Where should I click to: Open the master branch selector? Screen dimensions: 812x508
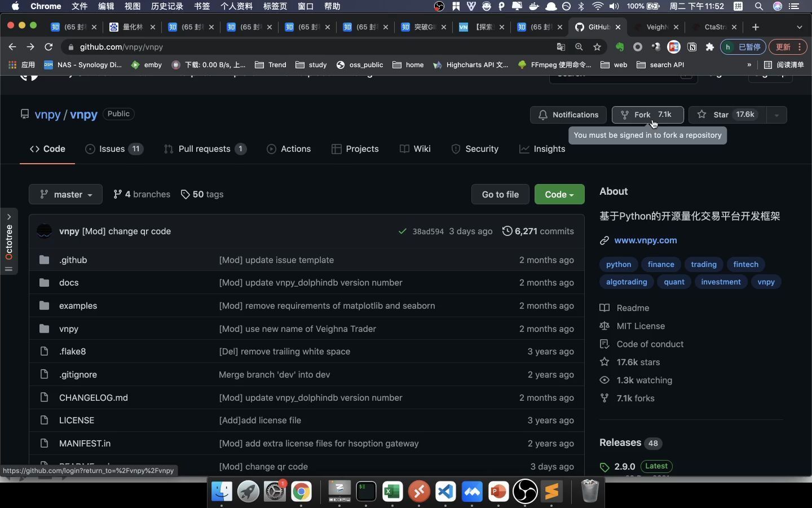pos(65,194)
